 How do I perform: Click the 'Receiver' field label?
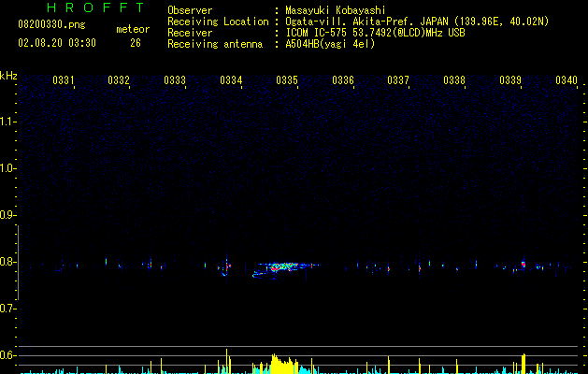[x=190, y=33]
